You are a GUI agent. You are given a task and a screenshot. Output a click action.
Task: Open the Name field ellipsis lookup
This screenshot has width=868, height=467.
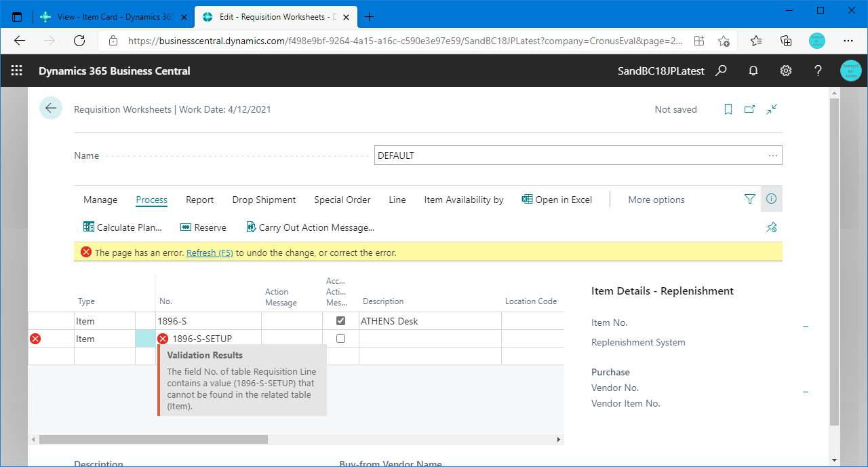coord(772,155)
